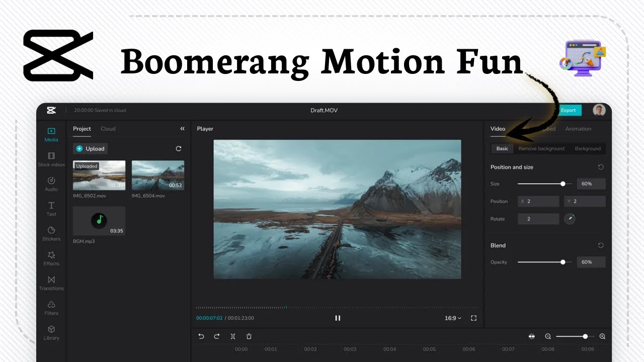Select the Background sub-tab
This screenshot has width=644, height=362.
point(588,148)
